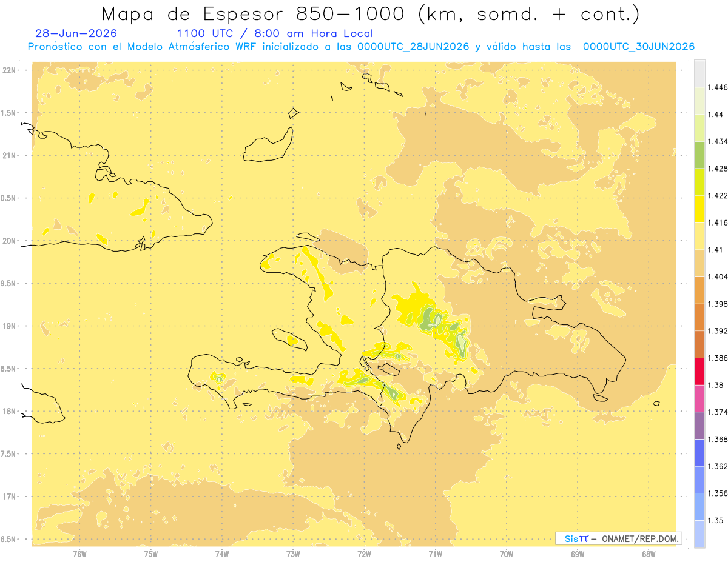728x562 pixels.
Task: Click the '73W' longitude label
Action: 293,554
